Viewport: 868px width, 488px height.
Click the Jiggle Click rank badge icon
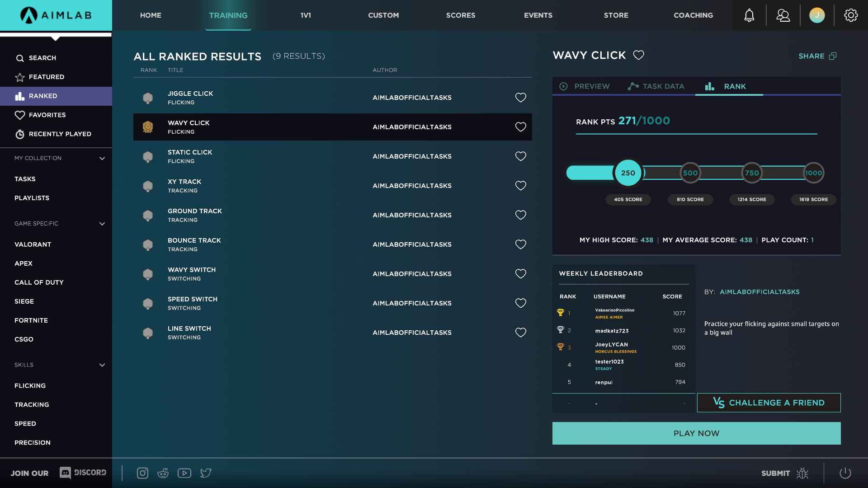point(148,98)
